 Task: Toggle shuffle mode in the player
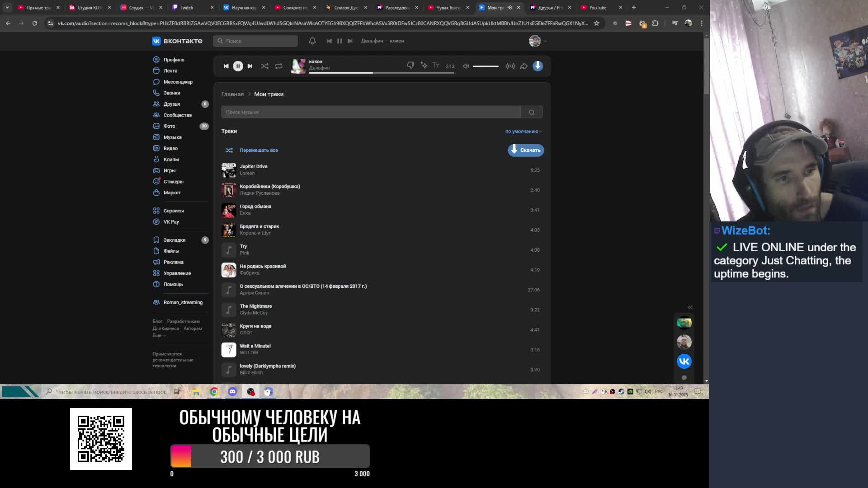pos(264,66)
